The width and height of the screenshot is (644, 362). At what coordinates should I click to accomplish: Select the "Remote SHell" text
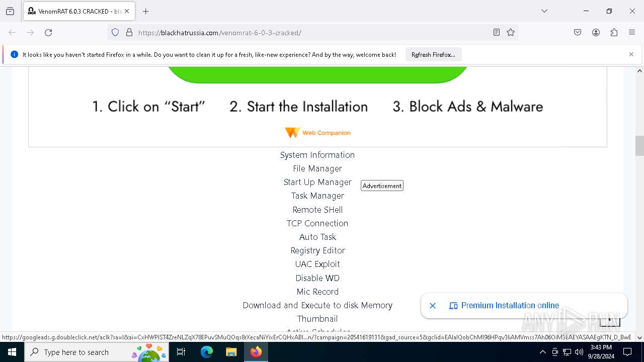(x=317, y=210)
